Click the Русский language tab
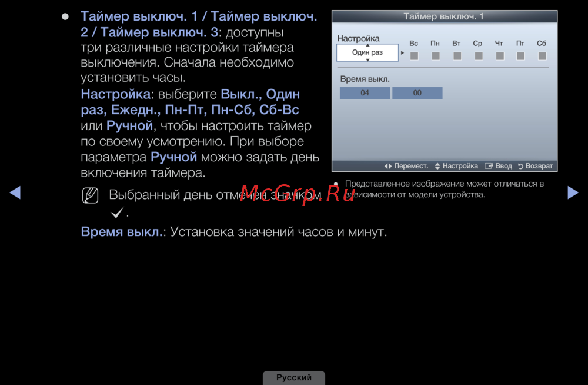The height and width of the screenshot is (385, 588). (x=294, y=377)
